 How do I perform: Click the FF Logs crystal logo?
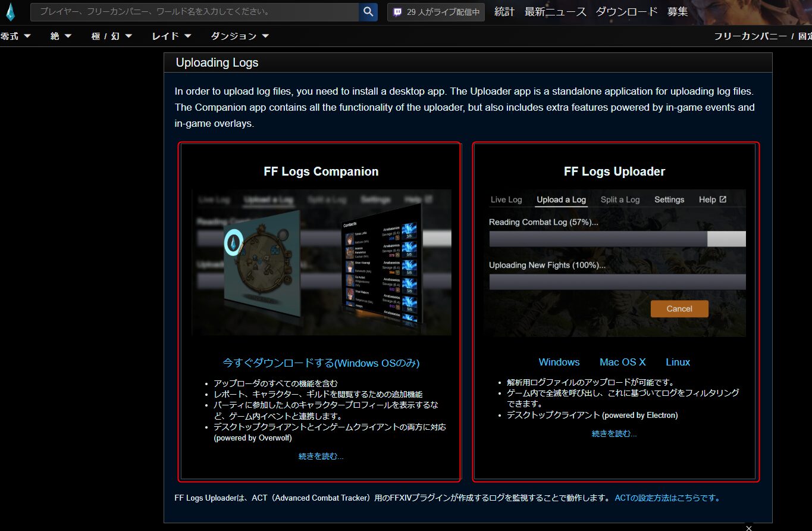click(x=11, y=11)
